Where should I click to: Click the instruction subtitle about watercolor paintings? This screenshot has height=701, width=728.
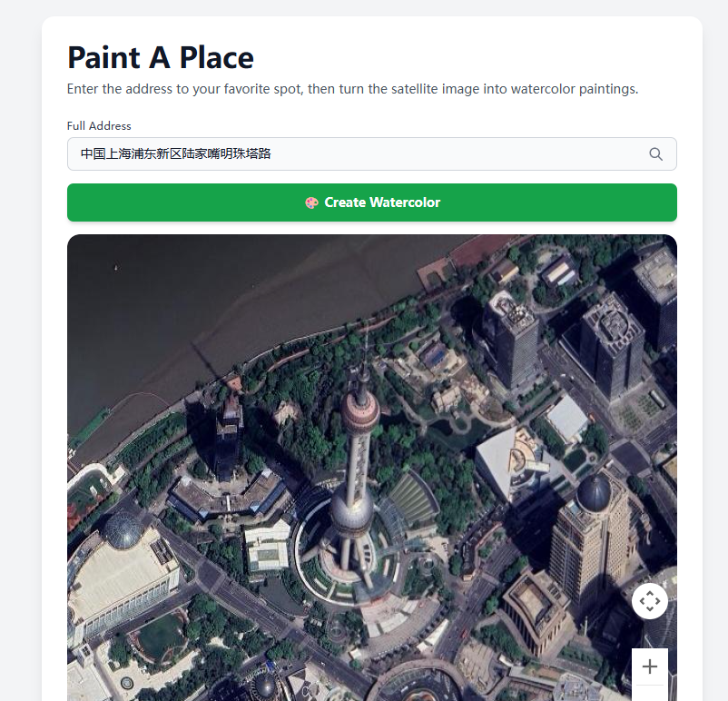pos(352,89)
